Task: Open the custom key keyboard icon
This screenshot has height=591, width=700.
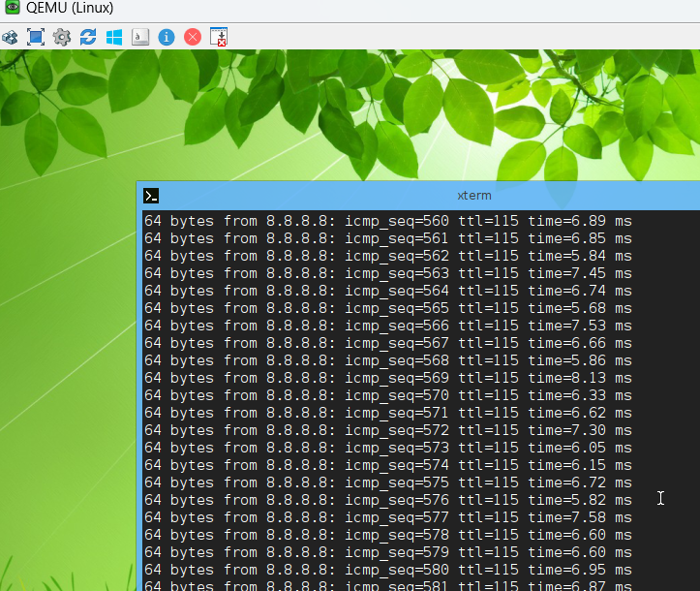Action: point(140,37)
